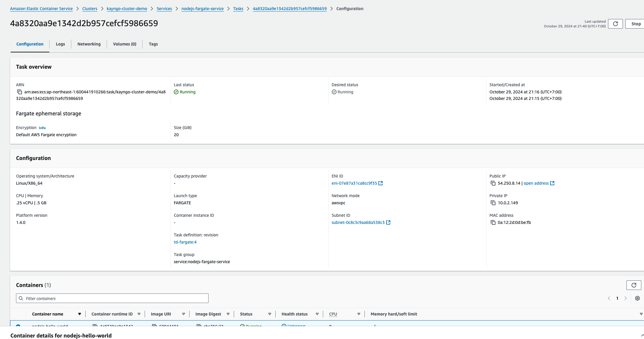
Task: Click the search magnifier in container filter
Action: coord(21,298)
